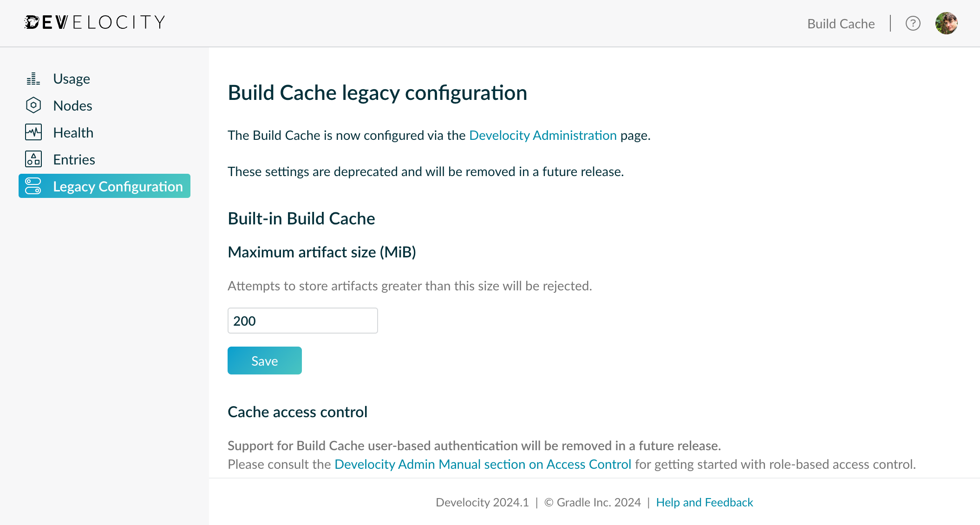Click the Save button
The height and width of the screenshot is (525, 980).
tap(265, 361)
